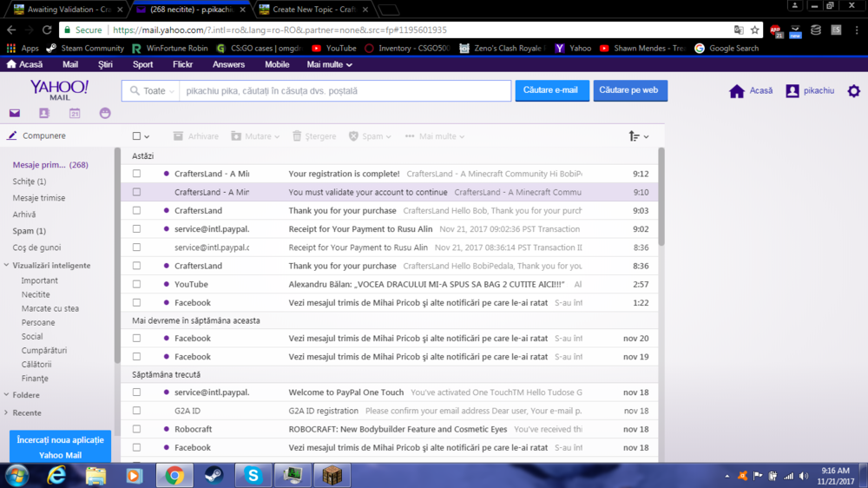Check the Robocraft email checkbox
The image size is (868, 488).
click(136, 429)
